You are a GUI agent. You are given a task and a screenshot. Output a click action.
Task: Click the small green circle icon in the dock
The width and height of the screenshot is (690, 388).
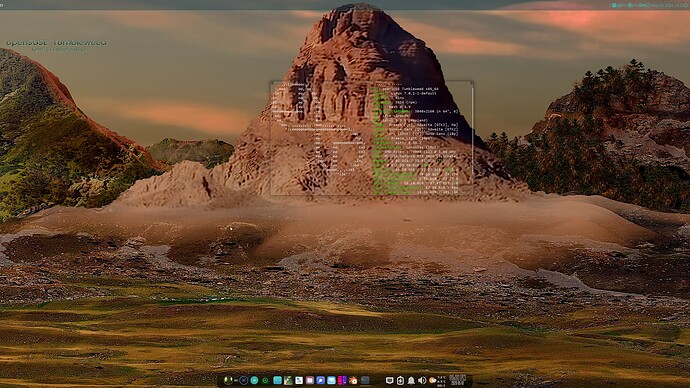pyautogui.click(x=265, y=380)
